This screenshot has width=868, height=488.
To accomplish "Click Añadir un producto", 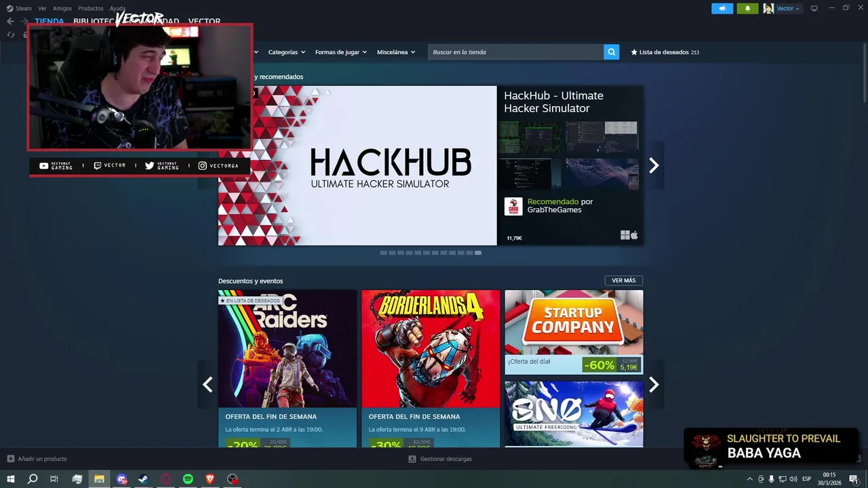I will coord(37,459).
